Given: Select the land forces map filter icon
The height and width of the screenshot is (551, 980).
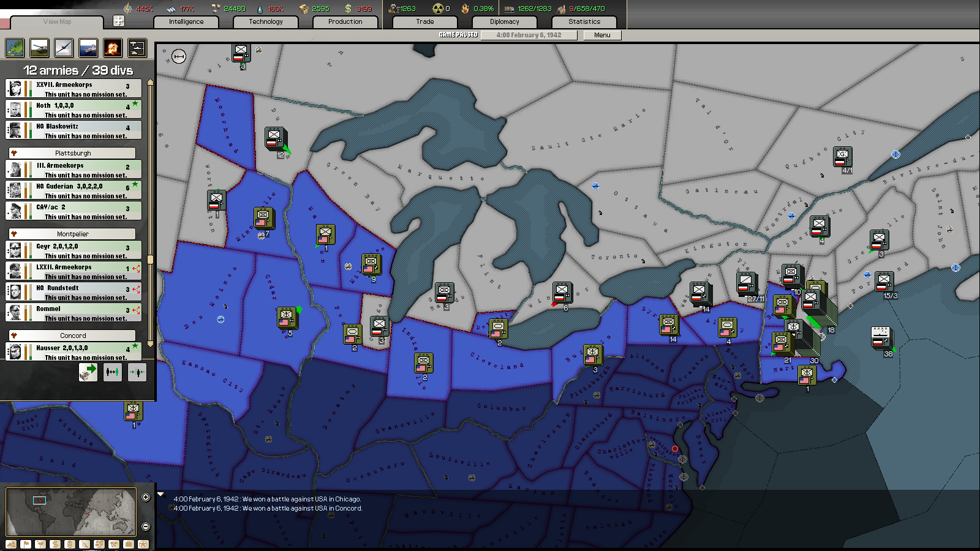Looking at the screenshot, I should pyautogui.click(x=15, y=47).
